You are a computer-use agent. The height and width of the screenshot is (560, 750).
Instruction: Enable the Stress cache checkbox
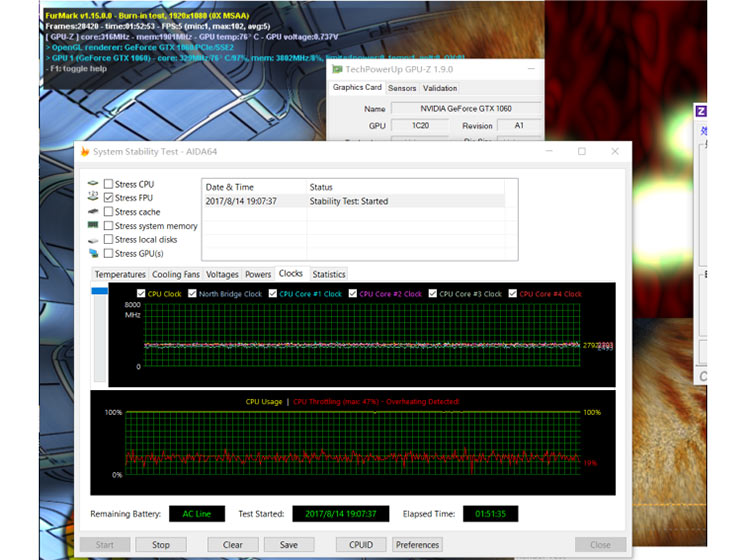click(x=109, y=212)
